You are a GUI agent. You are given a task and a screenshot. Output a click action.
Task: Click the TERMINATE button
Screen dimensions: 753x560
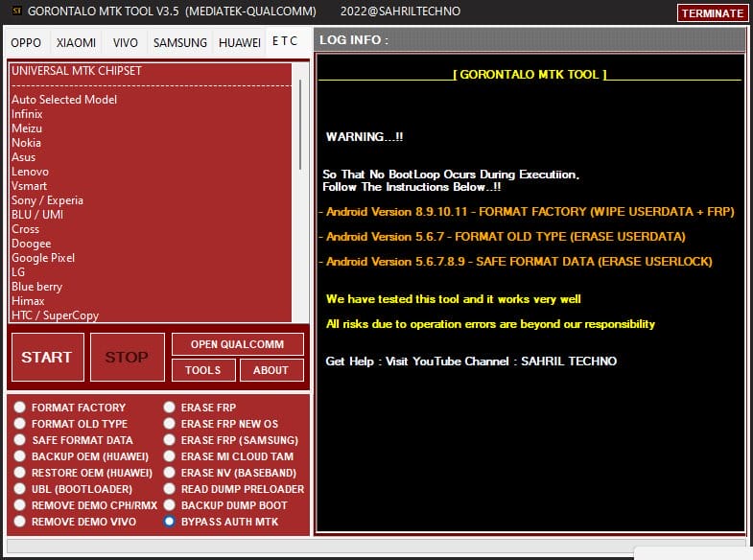point(712,13)
